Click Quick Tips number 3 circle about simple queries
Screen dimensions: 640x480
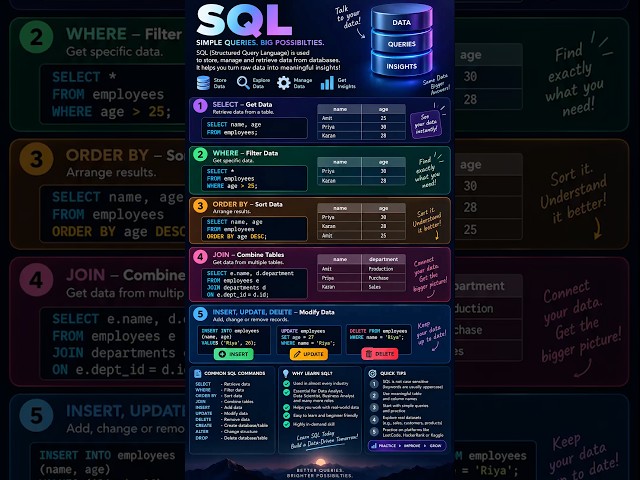374,407
